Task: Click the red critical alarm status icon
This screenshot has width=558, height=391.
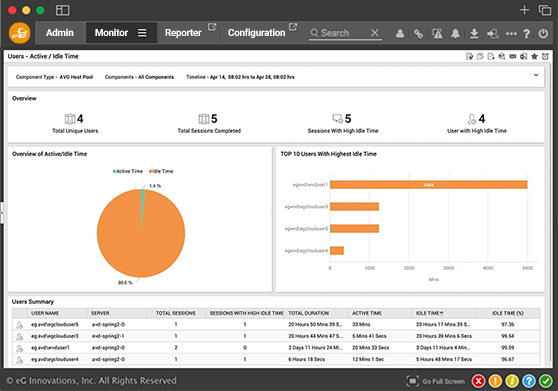Action: (478, 381)
